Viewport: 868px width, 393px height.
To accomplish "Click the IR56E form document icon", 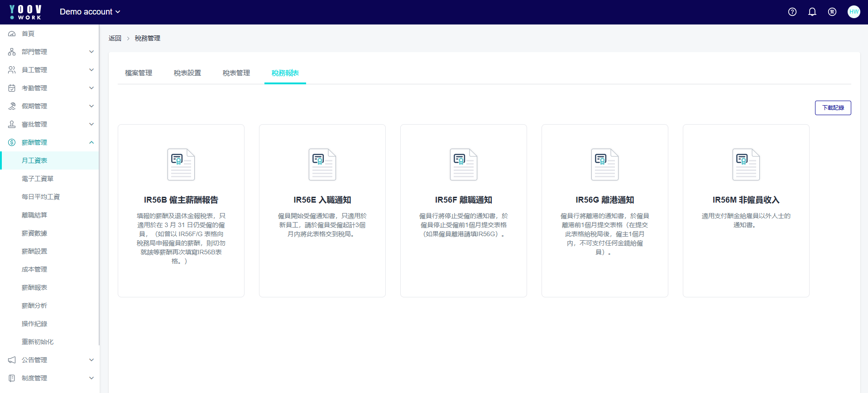I will pyautogui.click(x=322, y=165).
